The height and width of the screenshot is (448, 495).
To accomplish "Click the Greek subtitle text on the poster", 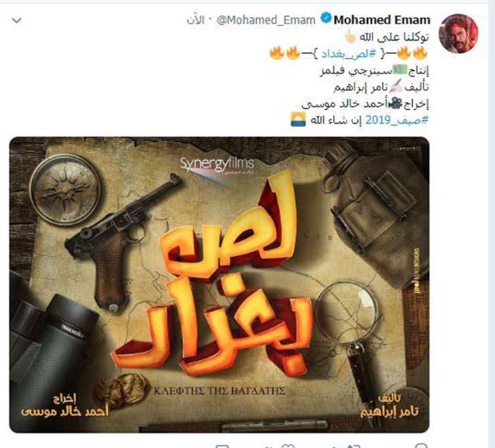I will (219, 391).
